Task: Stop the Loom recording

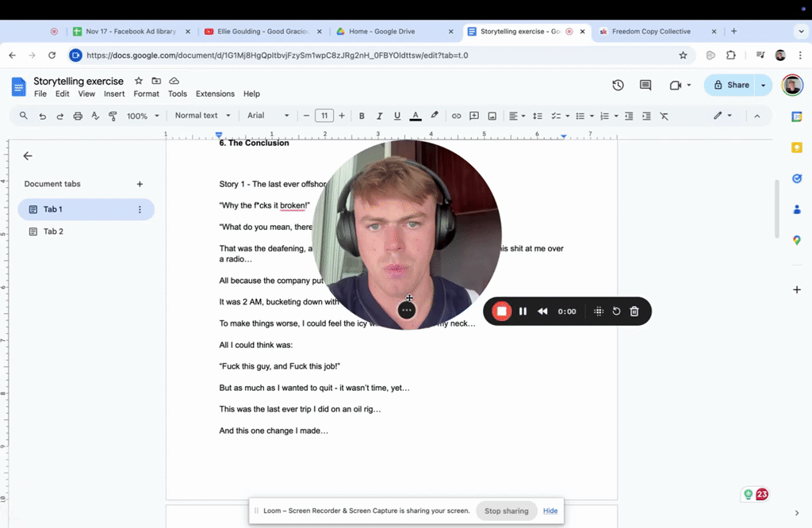Action: pos(502,311)
